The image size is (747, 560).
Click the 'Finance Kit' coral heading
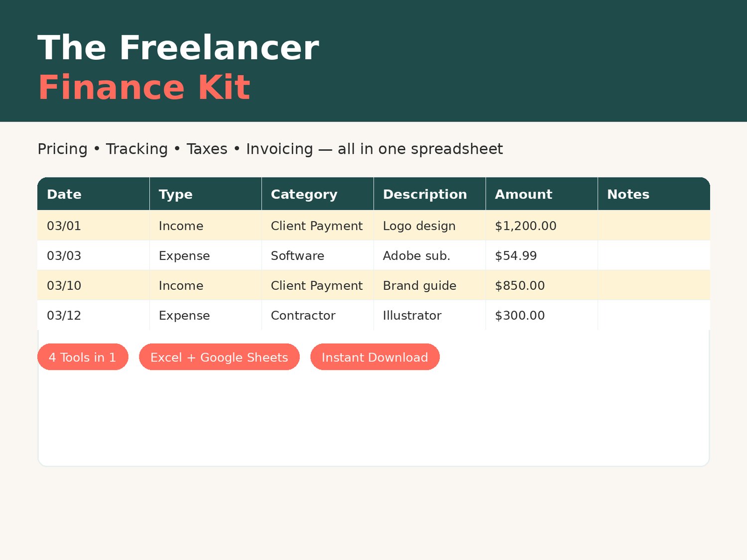point(144,87)
